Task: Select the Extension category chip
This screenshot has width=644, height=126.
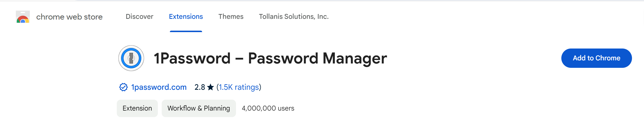Action: pos(137,108)
